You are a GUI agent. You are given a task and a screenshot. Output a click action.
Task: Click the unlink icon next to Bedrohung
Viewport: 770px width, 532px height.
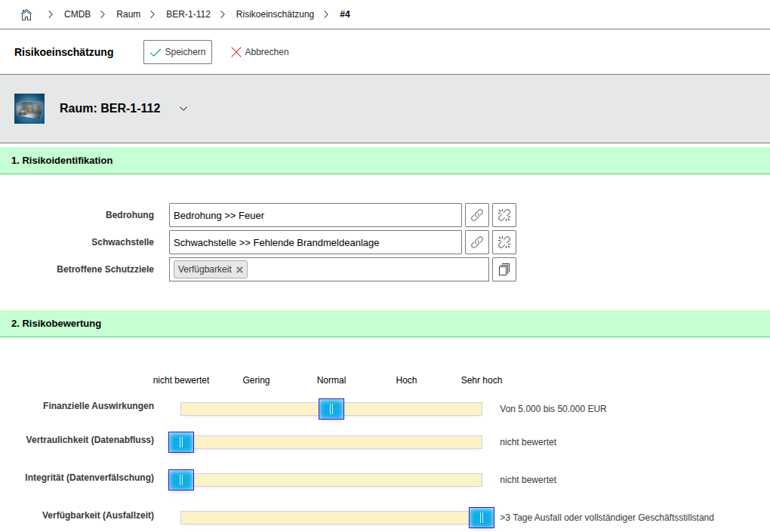(x=504, y=215)
